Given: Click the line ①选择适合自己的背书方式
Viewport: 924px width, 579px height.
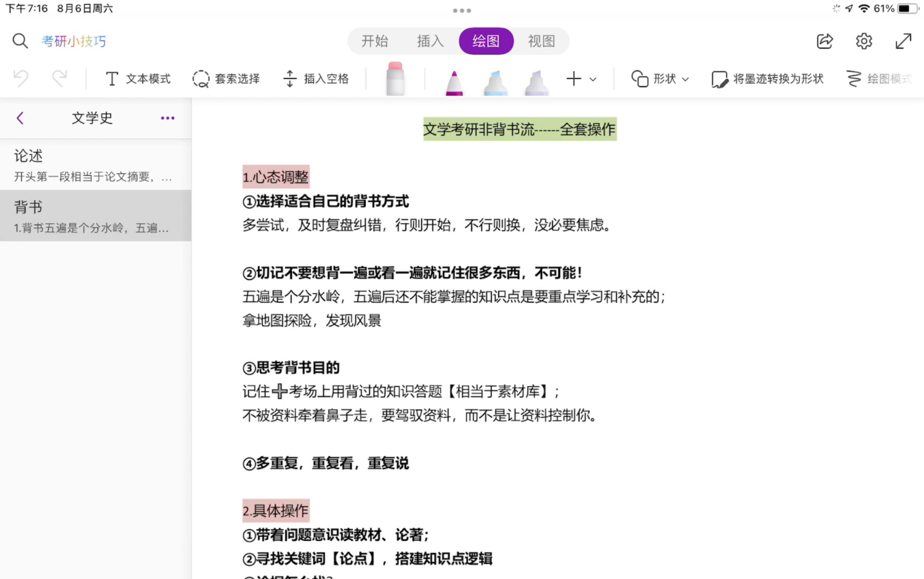Looking at the screenshot, I should [326, 201].
